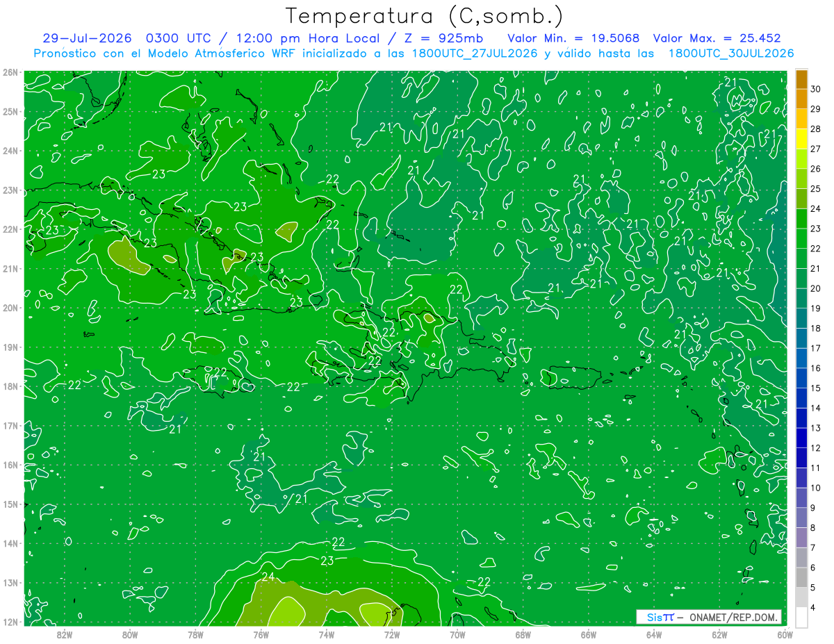This screenshot has width=834, height=644.
Task: Click the 78W longitude axis label
Action: 196,634
